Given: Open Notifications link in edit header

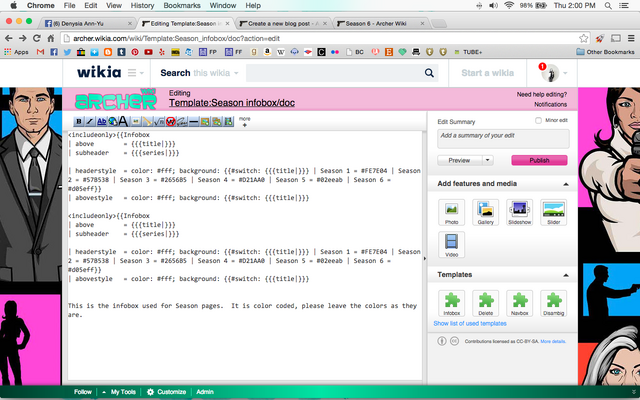Looking at the screenshot, I should (550, 104).
